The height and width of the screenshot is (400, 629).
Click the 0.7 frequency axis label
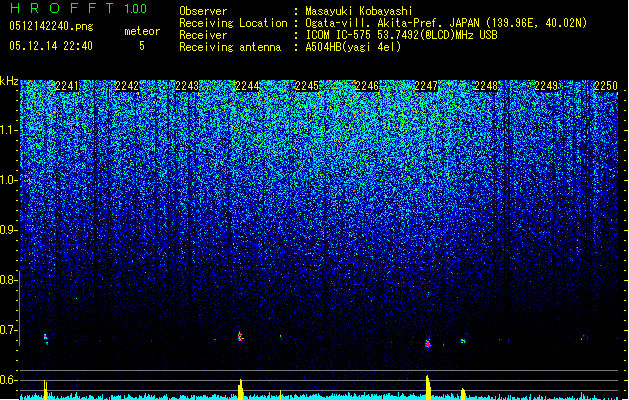(x=8, y=330)
